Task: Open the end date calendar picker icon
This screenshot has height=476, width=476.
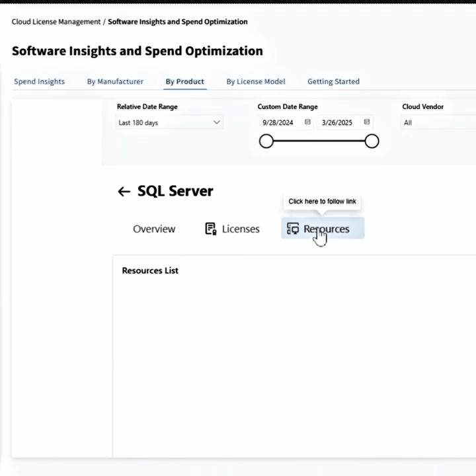Action: (x=367, y=122)
